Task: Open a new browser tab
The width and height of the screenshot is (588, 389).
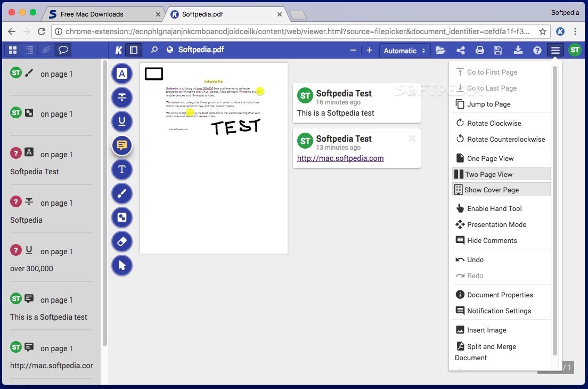Action: (x=298, y=14)
